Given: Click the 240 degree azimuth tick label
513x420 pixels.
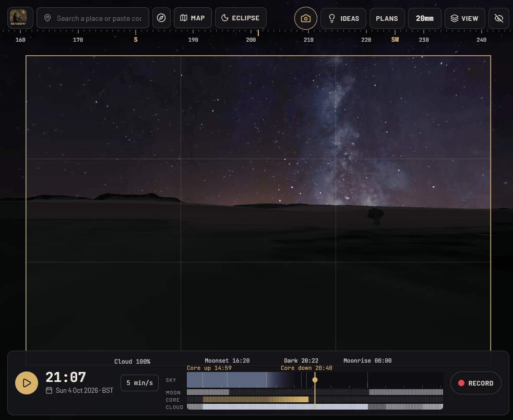Looking at the screenshot, I should tap(481, 40).
